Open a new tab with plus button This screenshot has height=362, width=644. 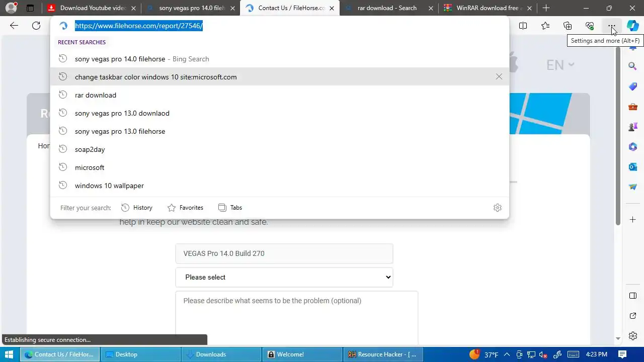[x=546, y=8]
